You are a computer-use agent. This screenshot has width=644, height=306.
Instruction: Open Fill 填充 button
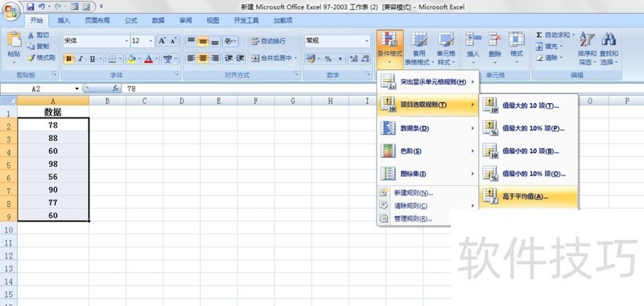[x=549, y=47]
